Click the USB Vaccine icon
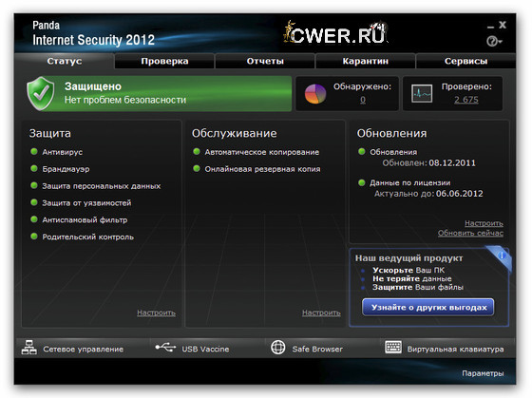This screenshot has width=532, height=398. [x=165, y=347]
